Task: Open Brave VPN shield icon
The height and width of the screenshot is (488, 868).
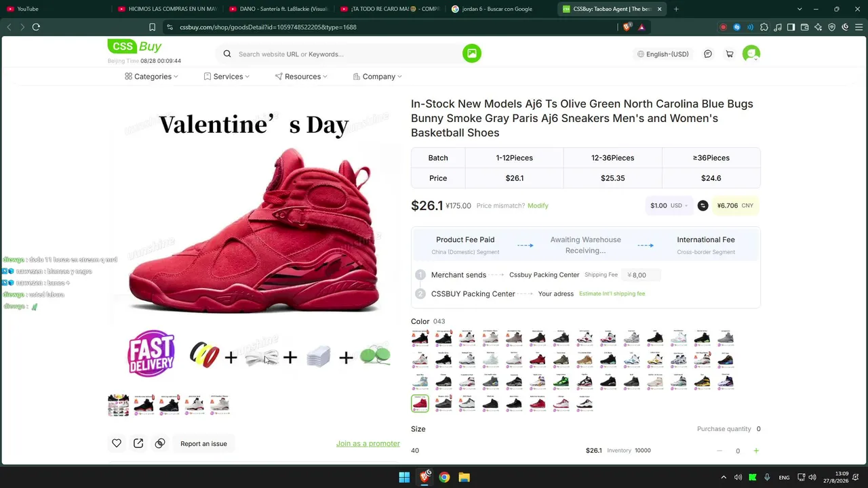Action: pos(832,27)
